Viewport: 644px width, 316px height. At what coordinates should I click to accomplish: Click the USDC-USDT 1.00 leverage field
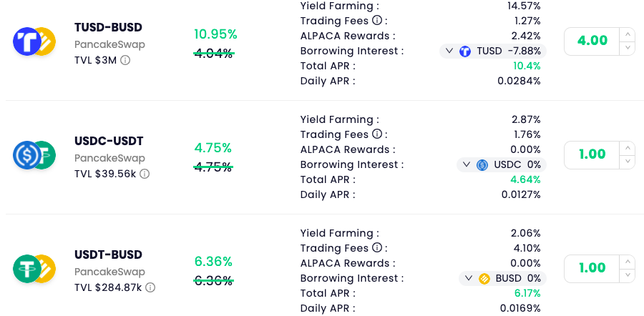tap(592, 155)
